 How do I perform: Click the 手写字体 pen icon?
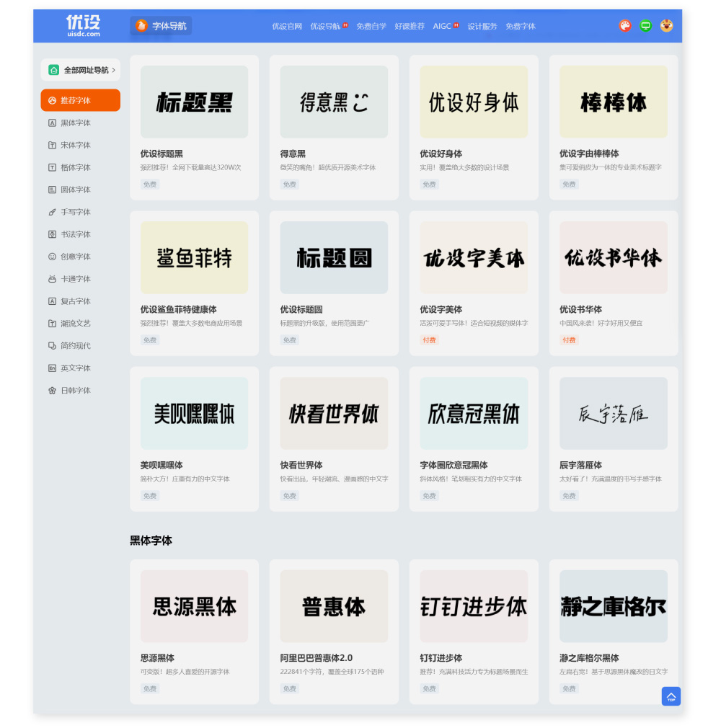52,212
